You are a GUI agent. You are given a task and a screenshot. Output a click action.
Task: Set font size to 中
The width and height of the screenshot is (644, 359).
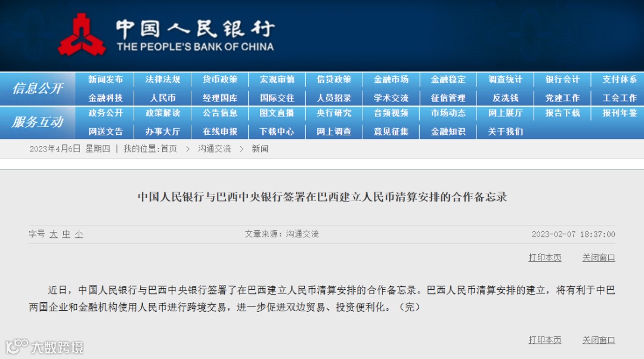66,234
